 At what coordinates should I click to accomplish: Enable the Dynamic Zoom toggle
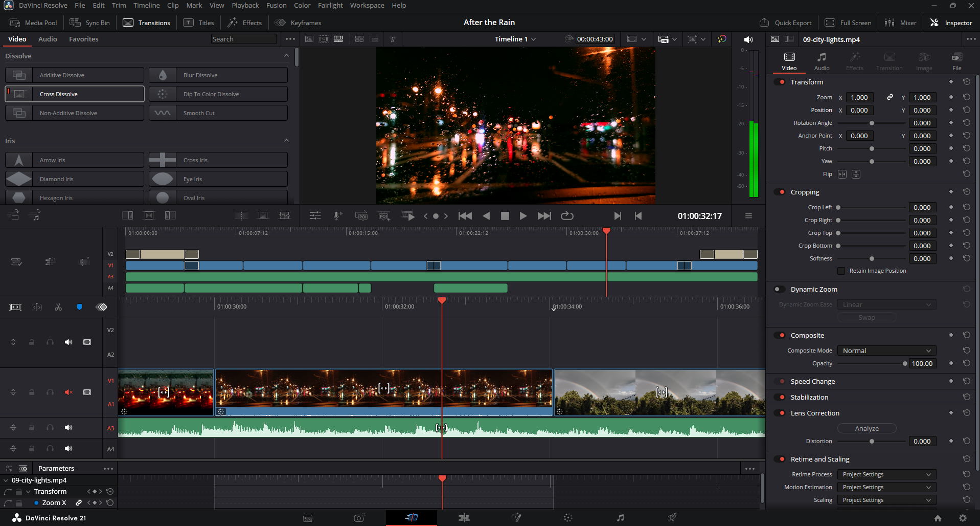[780, 289]
